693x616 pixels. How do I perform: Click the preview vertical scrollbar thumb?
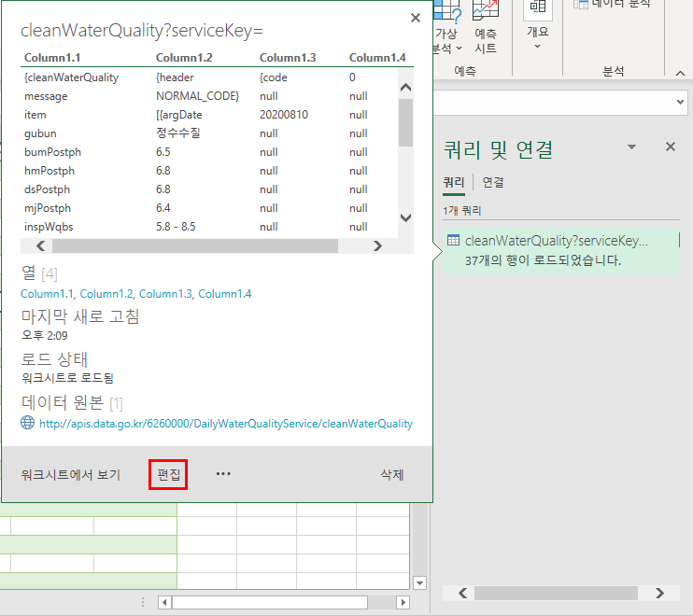point(405,123)
